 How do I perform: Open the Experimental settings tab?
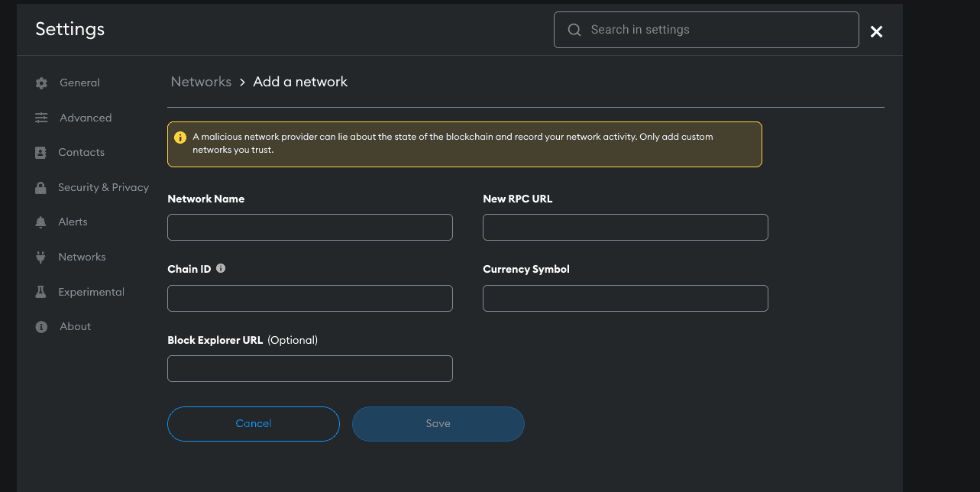(x=91, y=292)
